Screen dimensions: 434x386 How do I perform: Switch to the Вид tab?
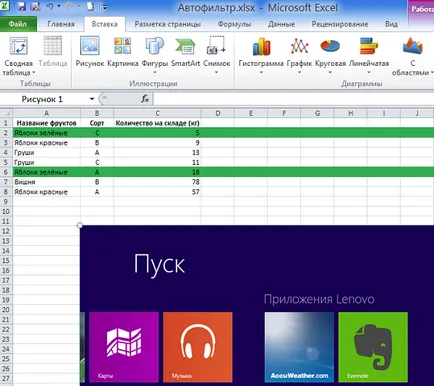coord(391,24)
